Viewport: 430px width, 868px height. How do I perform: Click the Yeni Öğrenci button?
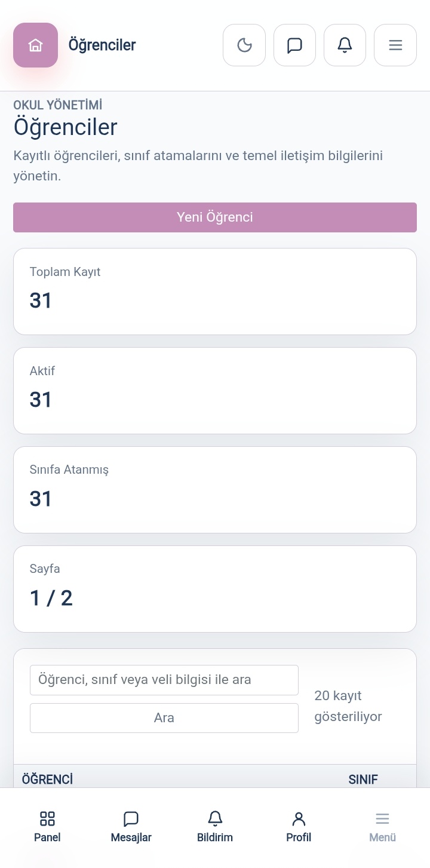(x=215, y=217)
